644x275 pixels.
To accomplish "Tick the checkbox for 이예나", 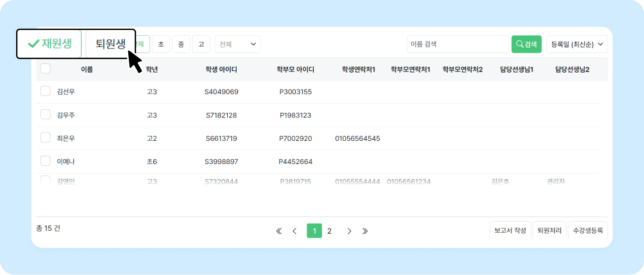I will [45, 161].
